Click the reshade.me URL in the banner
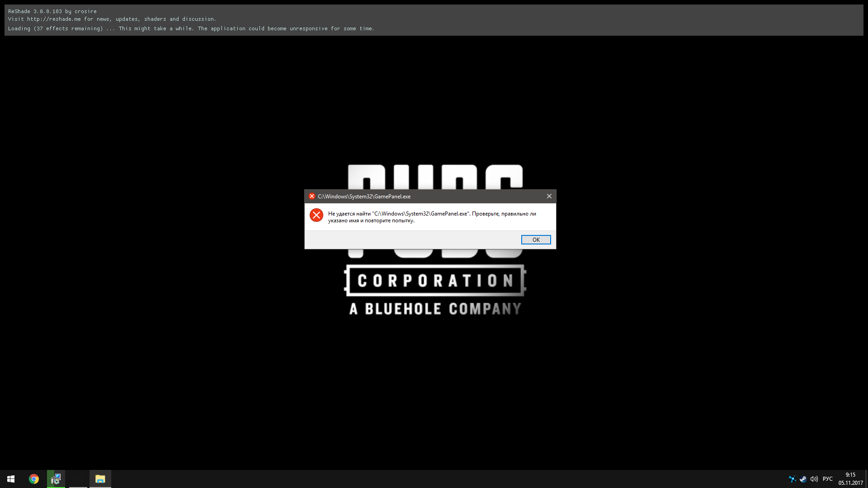868x488 pixels. (x=54, y=19)
